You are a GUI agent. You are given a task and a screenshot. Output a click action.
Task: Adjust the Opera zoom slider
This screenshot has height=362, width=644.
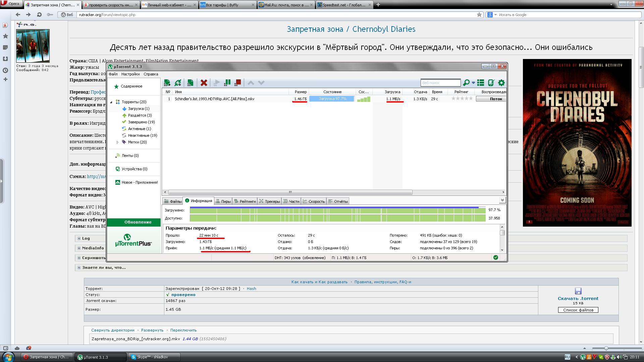click(x=606, y=348)
